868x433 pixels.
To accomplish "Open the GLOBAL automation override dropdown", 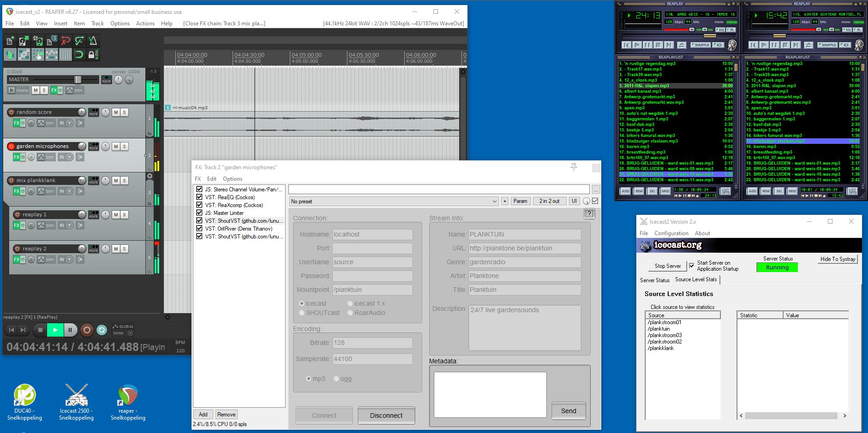I will pyautogui.click(x=130, y=333).
